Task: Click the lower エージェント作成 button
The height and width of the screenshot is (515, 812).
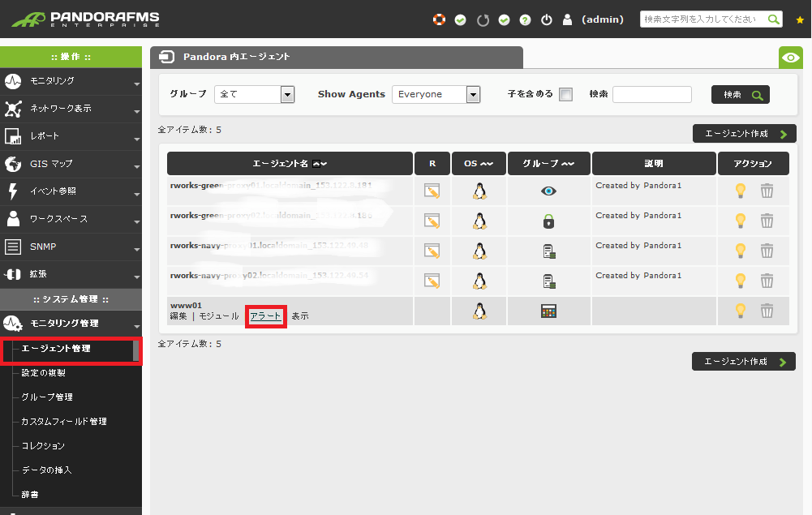Action: [744, 361]
